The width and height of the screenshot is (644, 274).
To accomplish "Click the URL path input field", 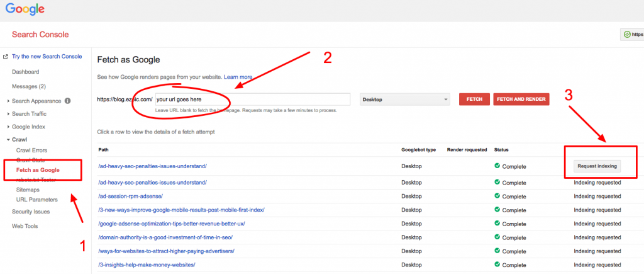I will point(253,99).
